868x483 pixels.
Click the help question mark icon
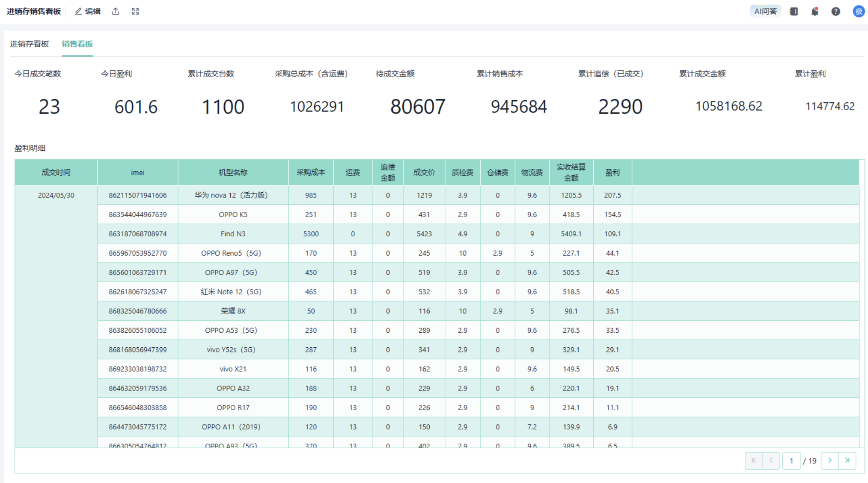[835, 12]
